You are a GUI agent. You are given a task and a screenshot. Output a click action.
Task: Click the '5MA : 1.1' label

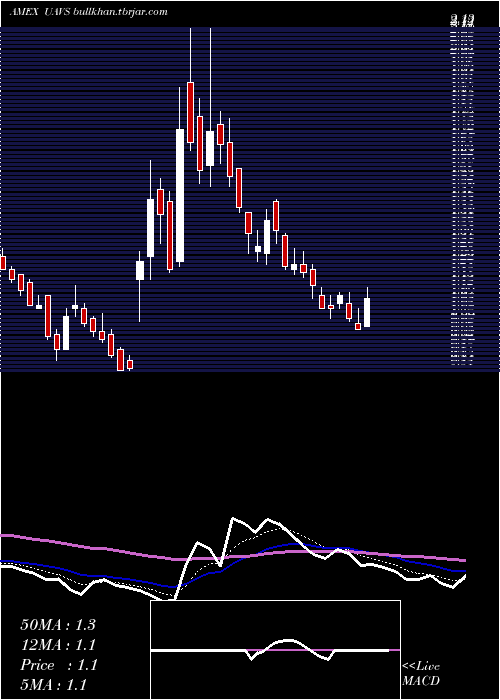point(54,684)
